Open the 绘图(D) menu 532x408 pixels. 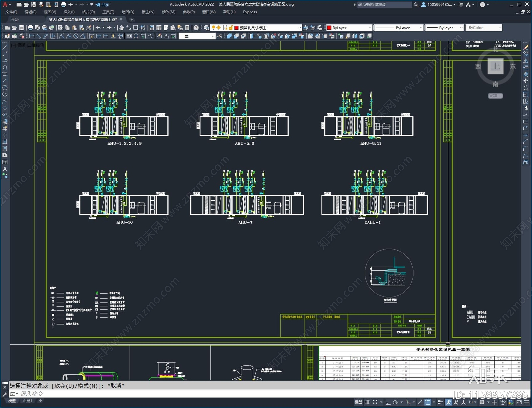click(x=128, y=12)
